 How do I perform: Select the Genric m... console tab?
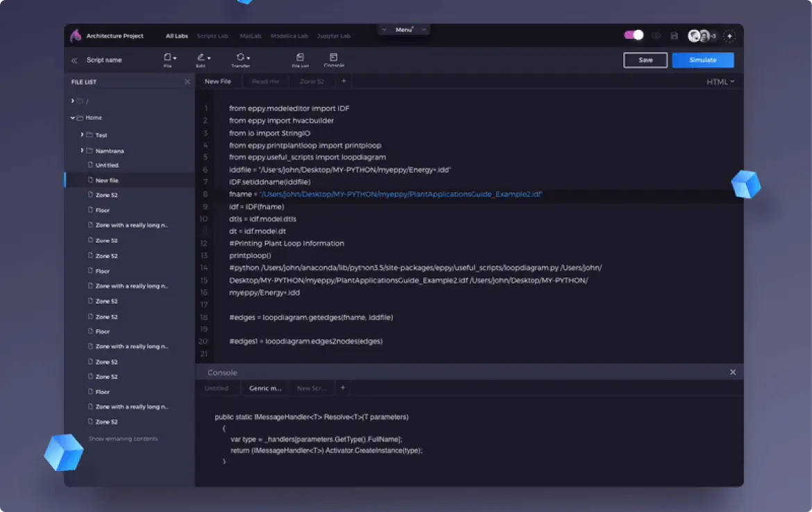(265, 388)
